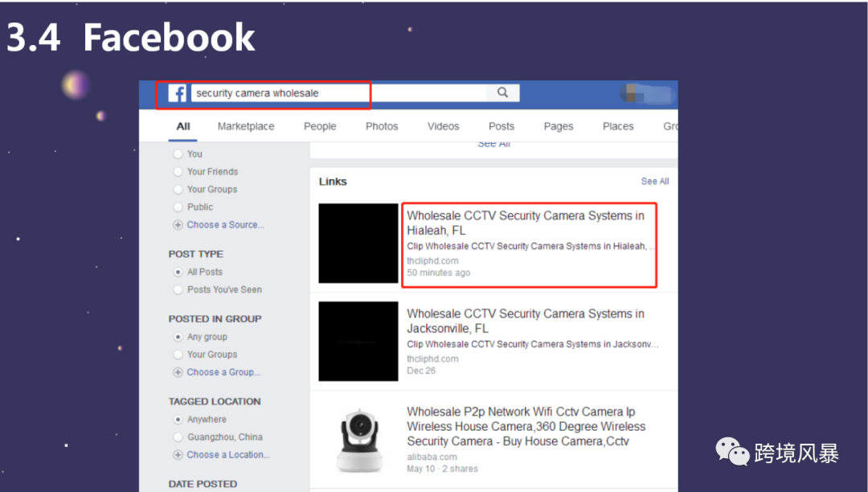Switch to the Pages tab

pos(559,126)
